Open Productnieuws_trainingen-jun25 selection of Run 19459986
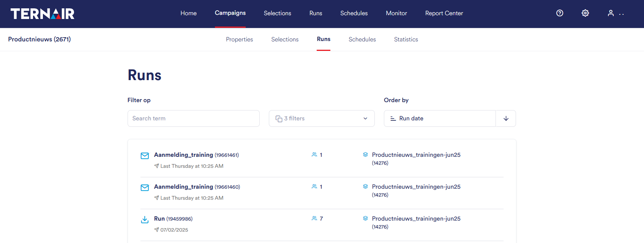 pyautogui.click(x=416, y=219)
